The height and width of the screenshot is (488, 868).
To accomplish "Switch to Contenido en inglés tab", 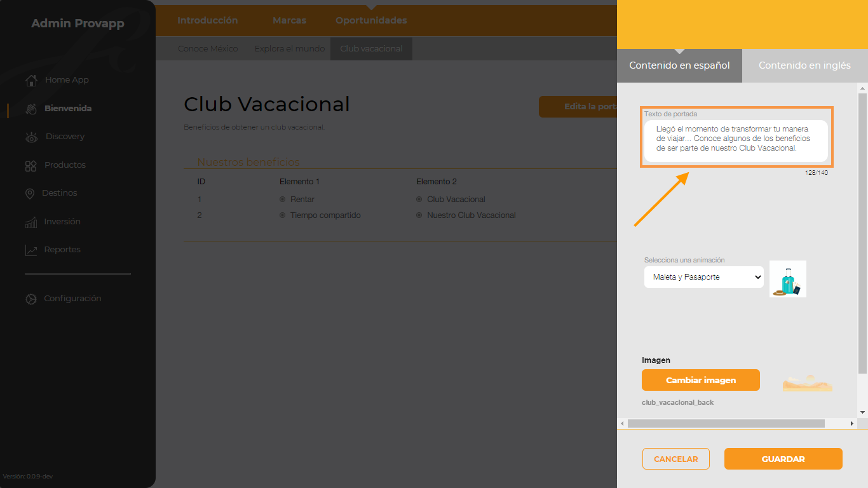I will point(804,65).
